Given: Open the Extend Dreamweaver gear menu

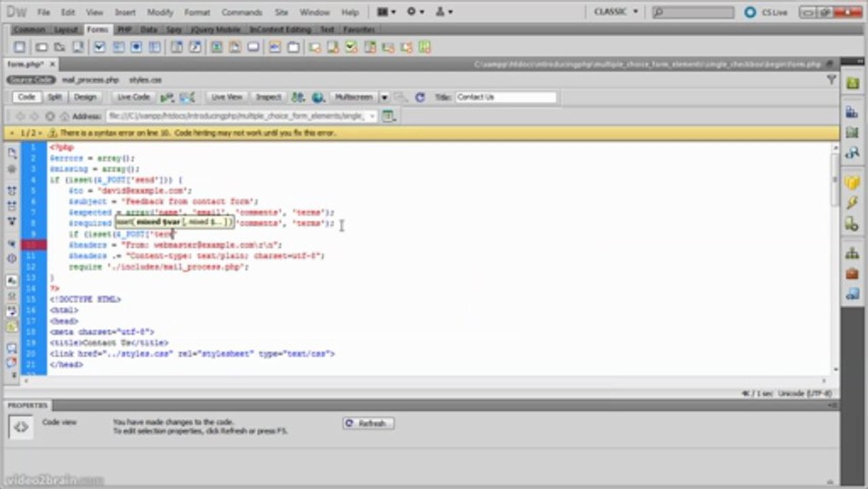Looking at the screenshot, I should [415, 12].
